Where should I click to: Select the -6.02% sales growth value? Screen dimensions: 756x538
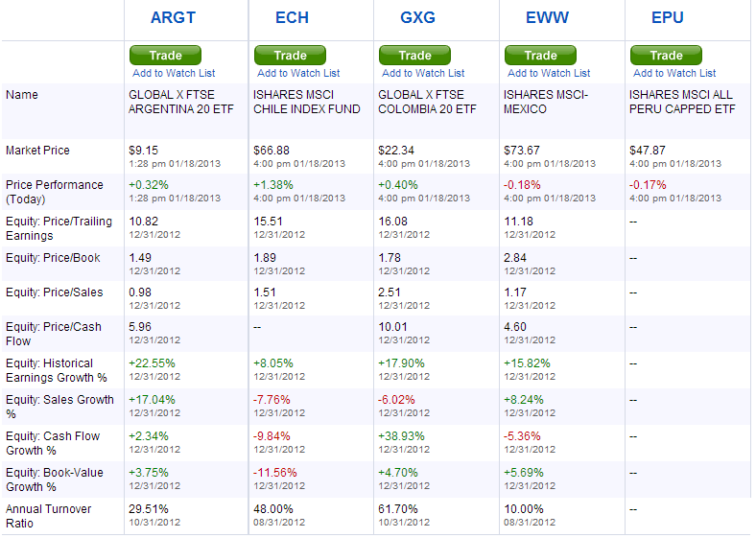[397, 400]
